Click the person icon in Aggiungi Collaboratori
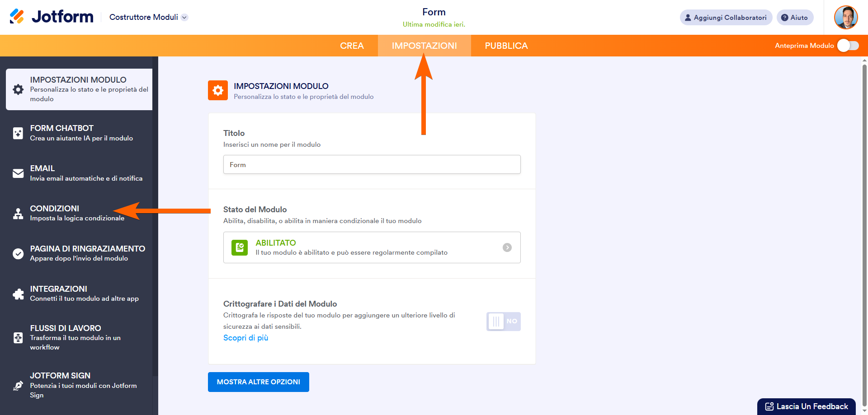868x415 pixels. click(x=688, y=18)
